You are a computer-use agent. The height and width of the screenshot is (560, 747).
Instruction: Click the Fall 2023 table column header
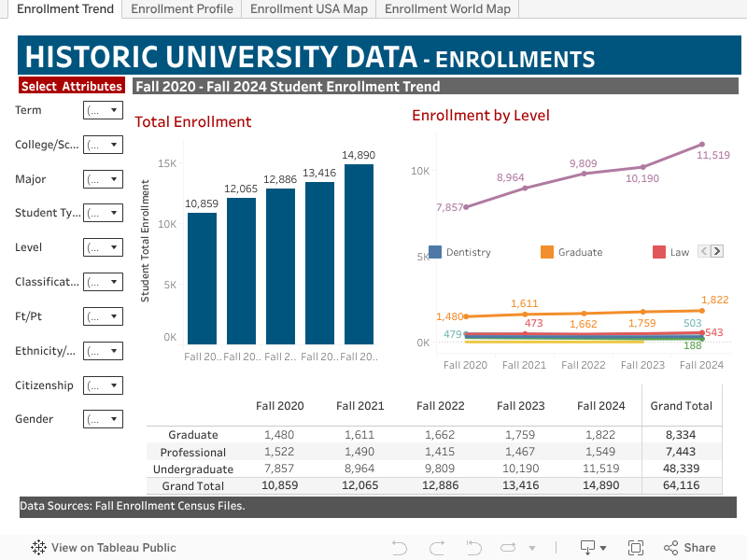(x=520, y=406)
